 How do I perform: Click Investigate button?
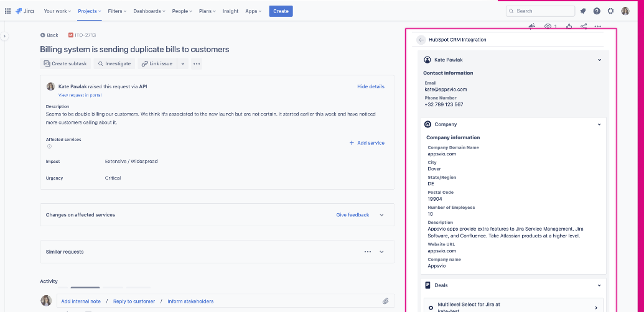coord(114,63)
